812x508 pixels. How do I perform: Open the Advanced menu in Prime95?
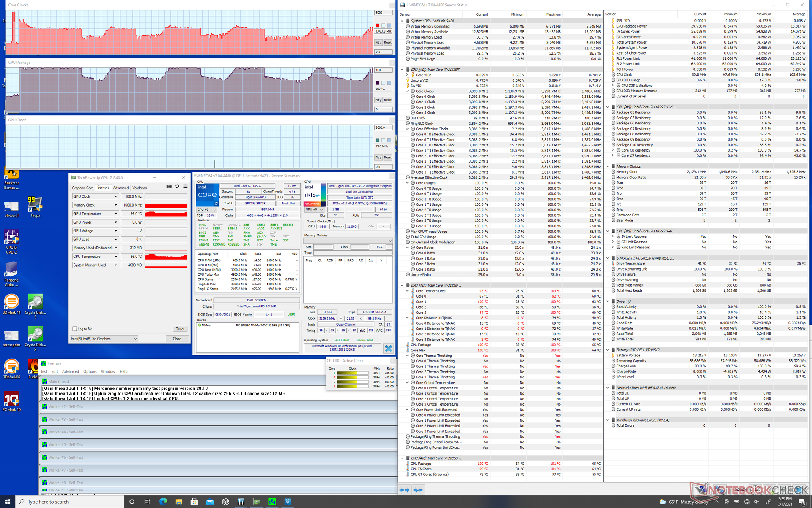click(x=71, y=371)
